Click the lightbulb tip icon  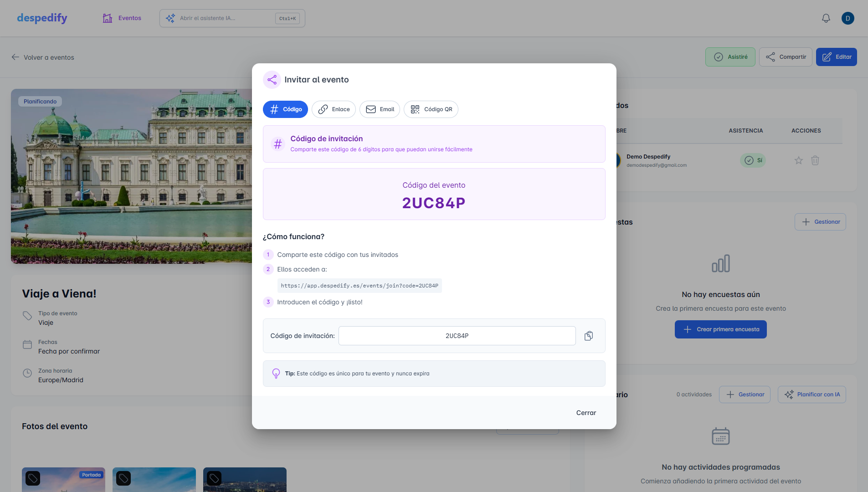tap(276, 374)
